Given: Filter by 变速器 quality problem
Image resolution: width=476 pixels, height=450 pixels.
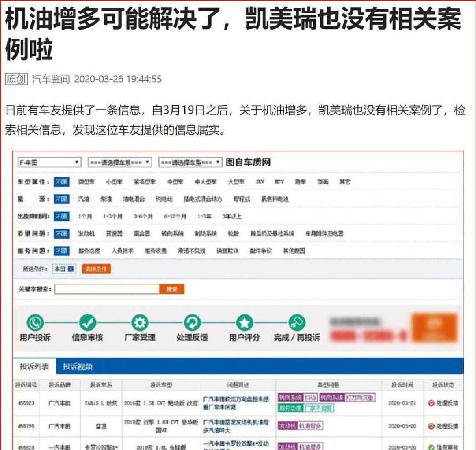Looking at the screenshot, I should tap(114, 234).
